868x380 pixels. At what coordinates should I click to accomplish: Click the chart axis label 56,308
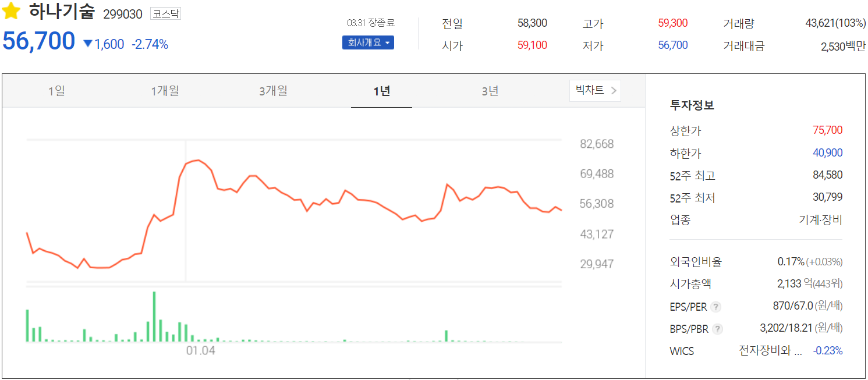[x=597, y=204]
